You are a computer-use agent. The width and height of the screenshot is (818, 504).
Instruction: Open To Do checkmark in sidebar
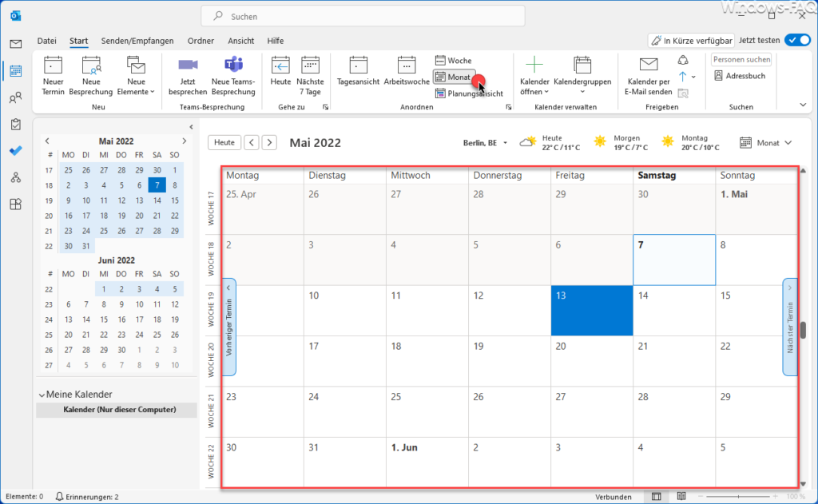(x=16, y=151)
